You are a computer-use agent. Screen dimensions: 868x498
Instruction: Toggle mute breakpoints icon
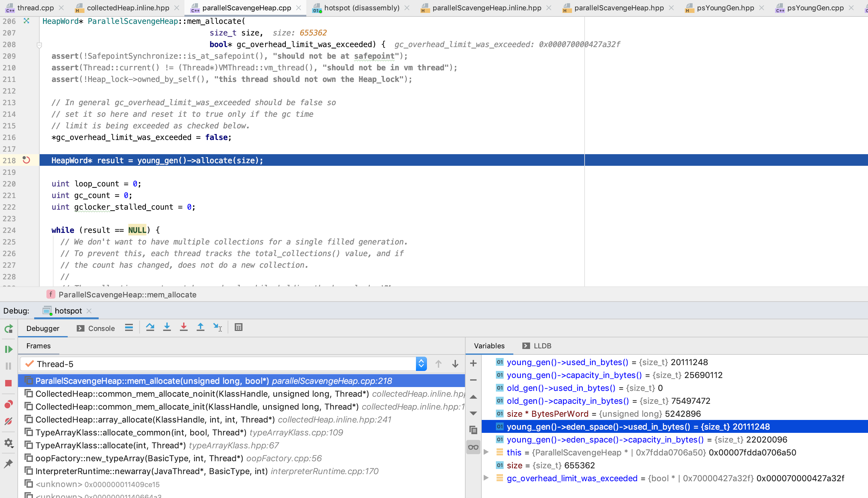(9, 421)
